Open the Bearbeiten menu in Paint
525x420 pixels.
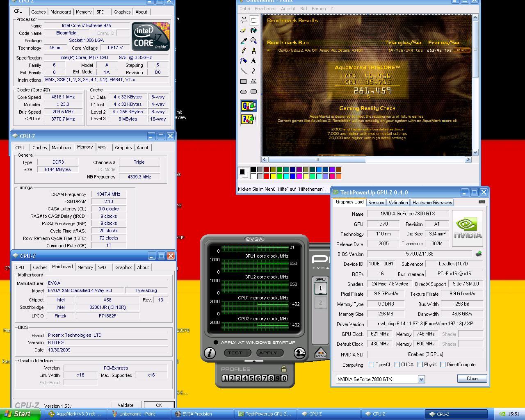(265, 9)
